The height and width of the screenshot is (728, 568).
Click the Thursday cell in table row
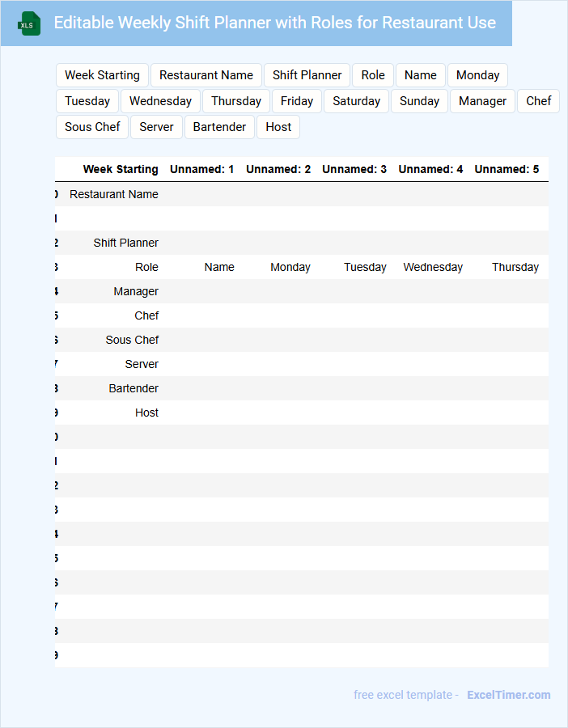point(515,267)
